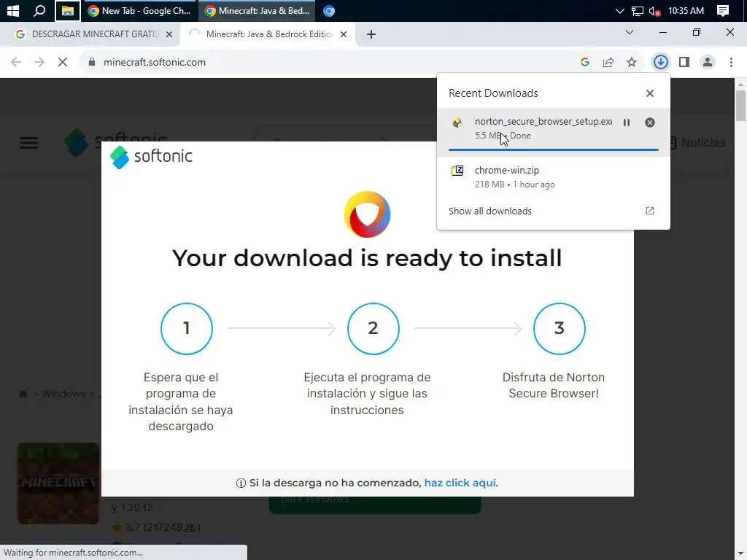747x560 pixels.
Task: Open network status tray icon
Action: [x=637, y=11]
